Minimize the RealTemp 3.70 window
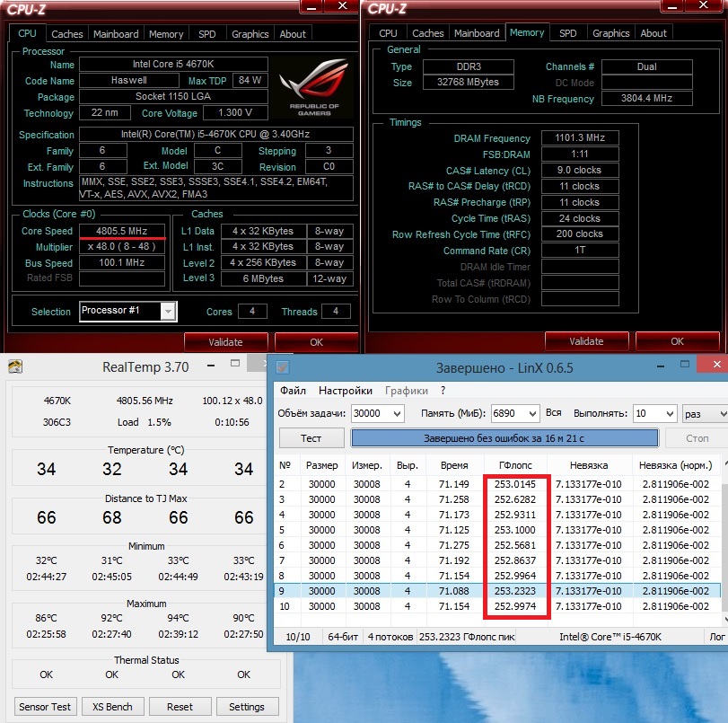This screenshot has width=728, height=723. [211, 366]
